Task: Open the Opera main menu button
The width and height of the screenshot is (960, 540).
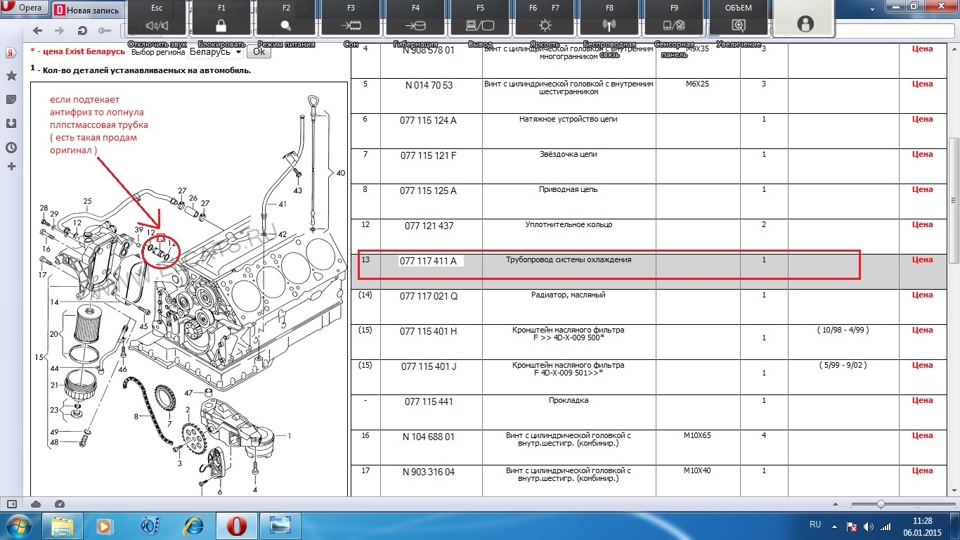Action: pyautogui.click(x=24, y=8)
